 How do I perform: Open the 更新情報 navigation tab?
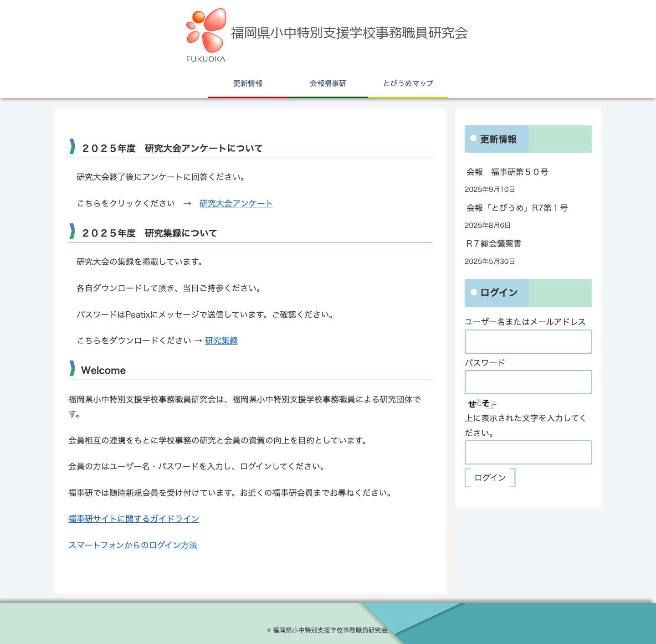pyautogui.click(x=248, y=83)
